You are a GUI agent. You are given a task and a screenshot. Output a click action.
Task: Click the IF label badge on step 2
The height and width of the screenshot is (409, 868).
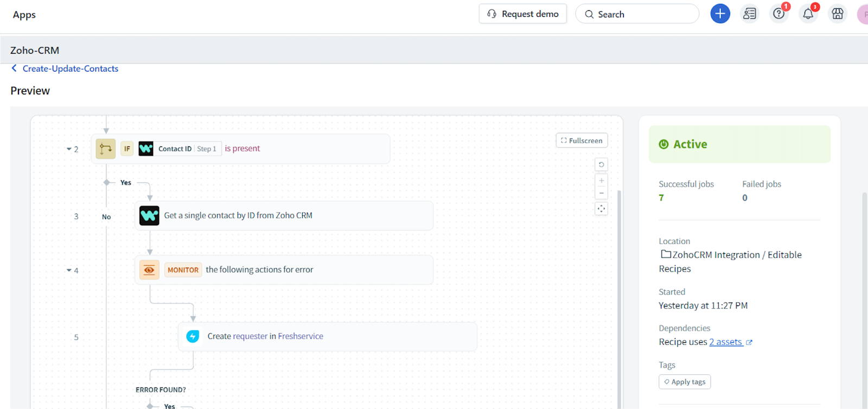tap(127, 149)
